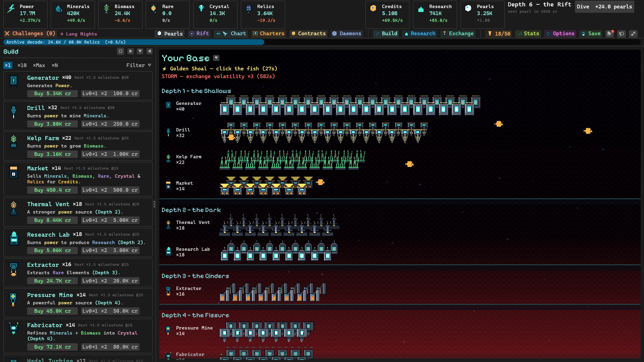Click the Drill icon in build list
The width and height of the screenshot is (644, 362).
click(x=13, y=111)
